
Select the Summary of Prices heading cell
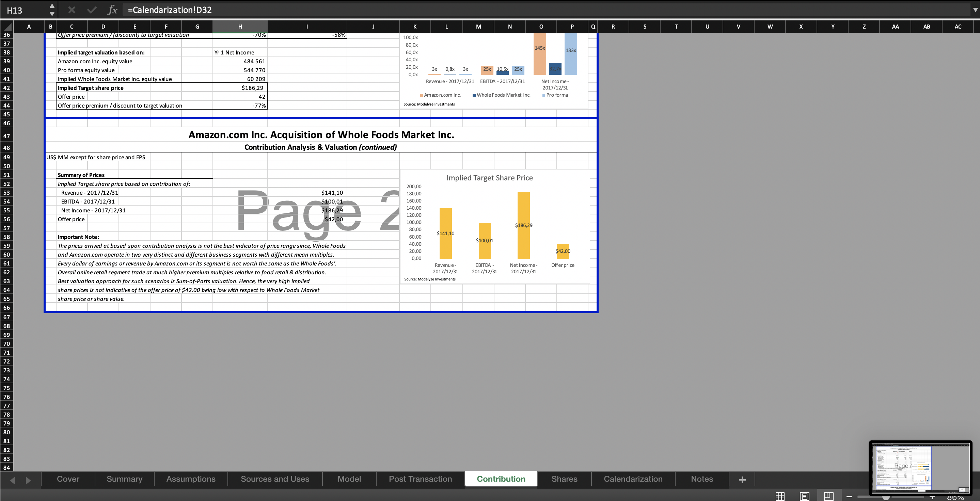[x=81, y=175]
